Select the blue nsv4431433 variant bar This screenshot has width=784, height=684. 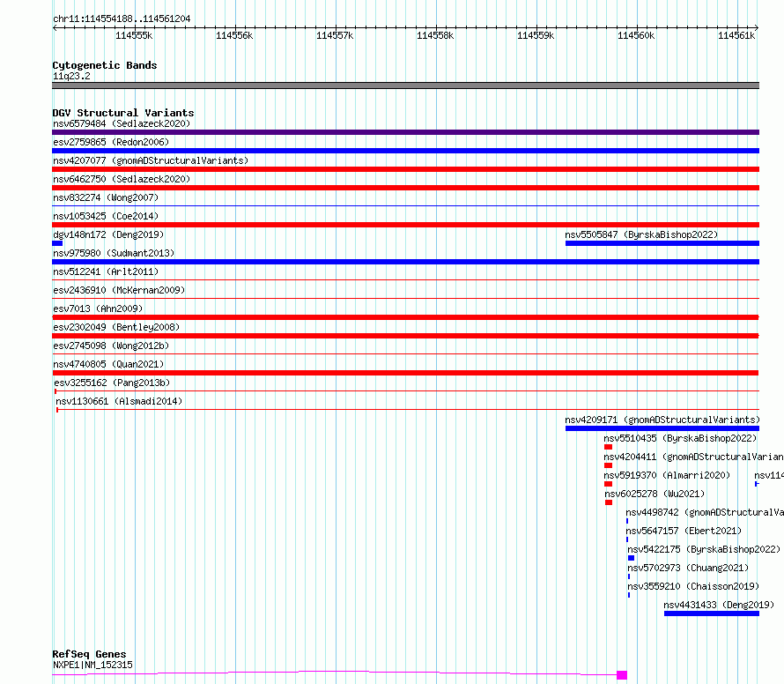coord(712,614)
